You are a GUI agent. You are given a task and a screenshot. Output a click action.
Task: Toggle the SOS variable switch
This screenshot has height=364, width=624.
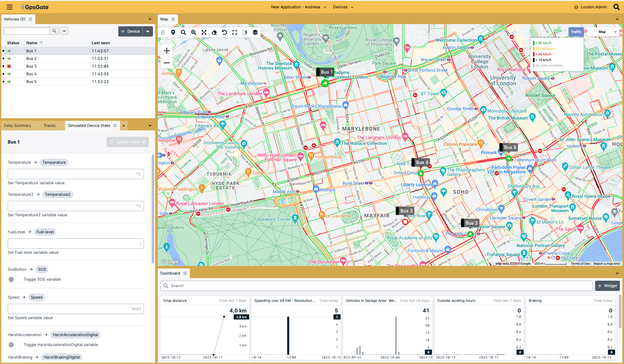coord(14,279)
